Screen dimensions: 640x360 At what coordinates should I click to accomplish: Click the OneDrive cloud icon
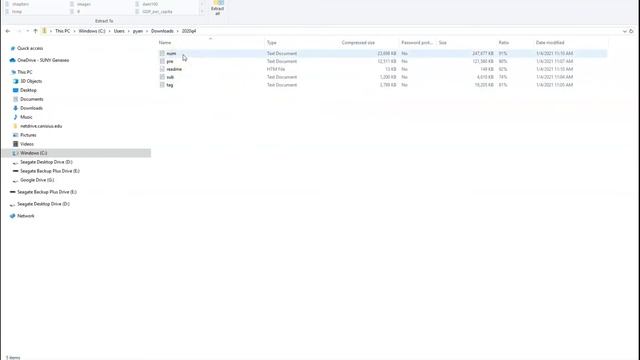pyautogui.click(x=13, y=60)
